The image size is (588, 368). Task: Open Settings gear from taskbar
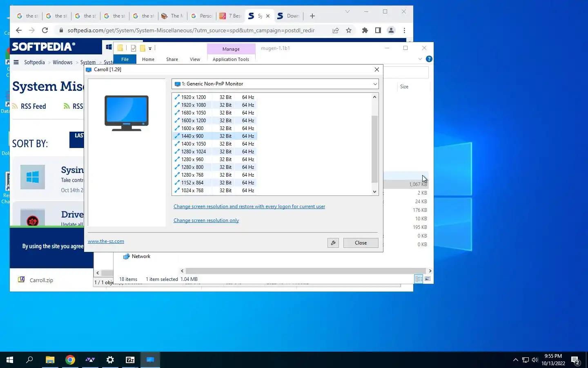tap(110, 360)
